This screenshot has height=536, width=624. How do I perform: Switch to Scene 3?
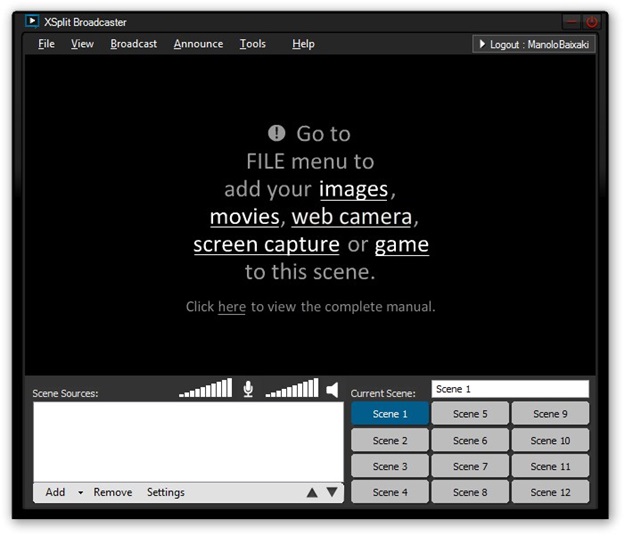[x=390, y=466]
